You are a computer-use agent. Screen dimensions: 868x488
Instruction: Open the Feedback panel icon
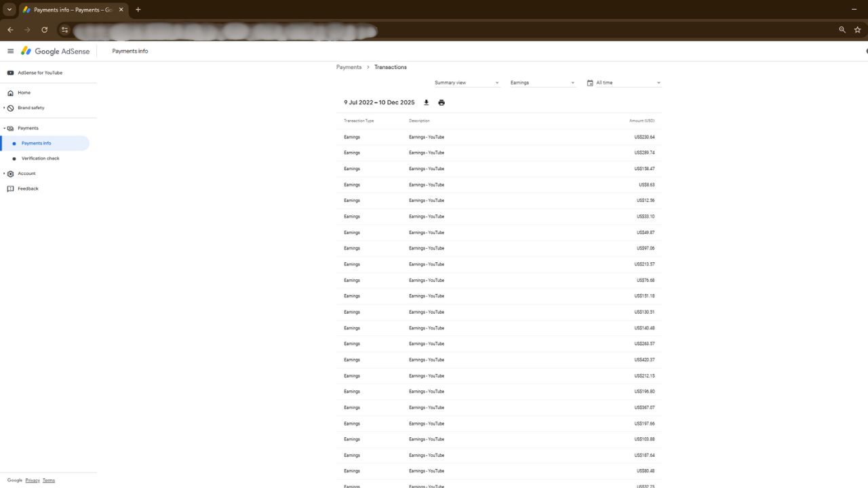click(9, 188)
